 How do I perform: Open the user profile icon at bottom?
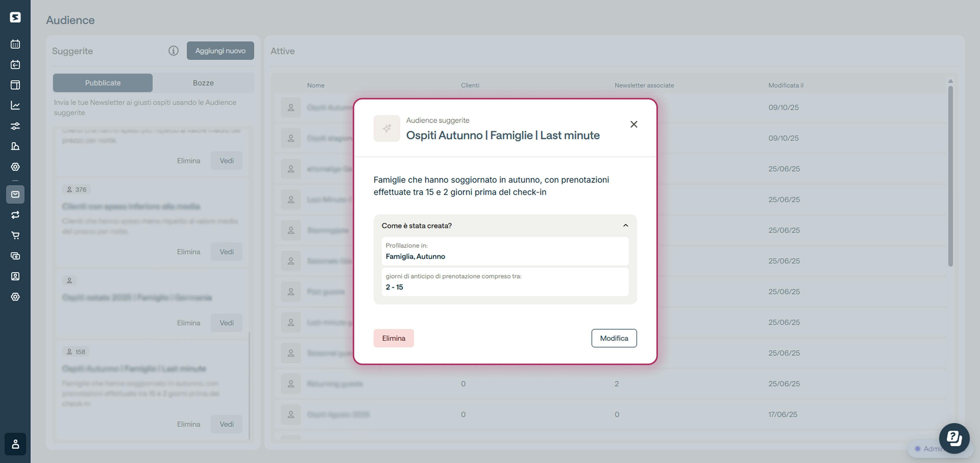pyautogui.click(x=15, y=444)
